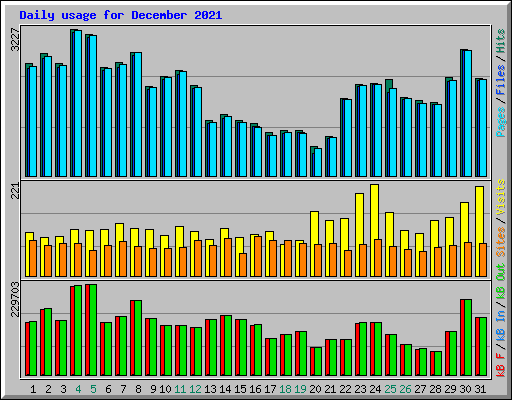Click the 221 axis maximum label
The image size is (512, 400).
(16, 191)
